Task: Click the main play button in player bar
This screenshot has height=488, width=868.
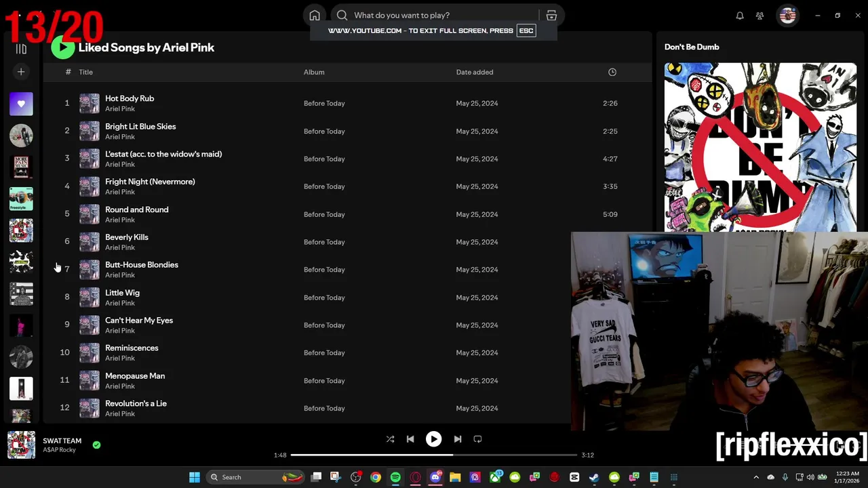Action: (433, 439)
